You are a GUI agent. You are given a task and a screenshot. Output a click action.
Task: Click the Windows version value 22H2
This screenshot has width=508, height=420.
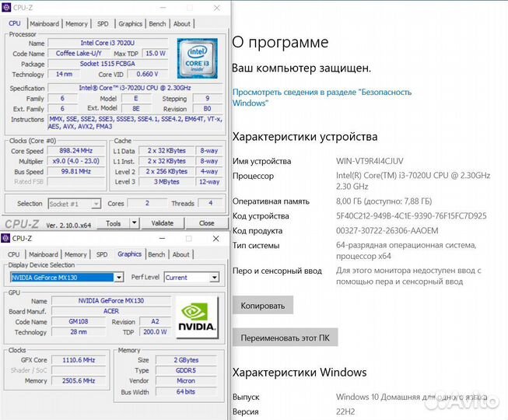point(345,411)
